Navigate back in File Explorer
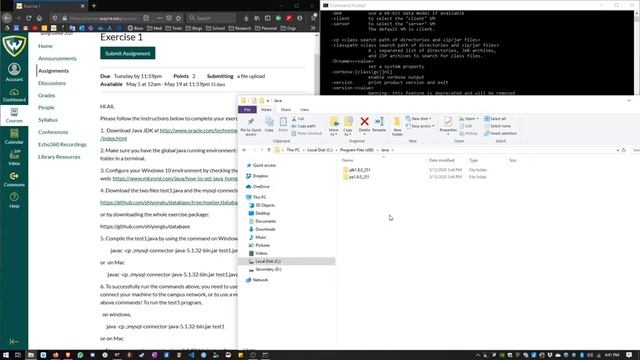Image resolution: width=640 pixels, height=360 pixels. (244, 150)
